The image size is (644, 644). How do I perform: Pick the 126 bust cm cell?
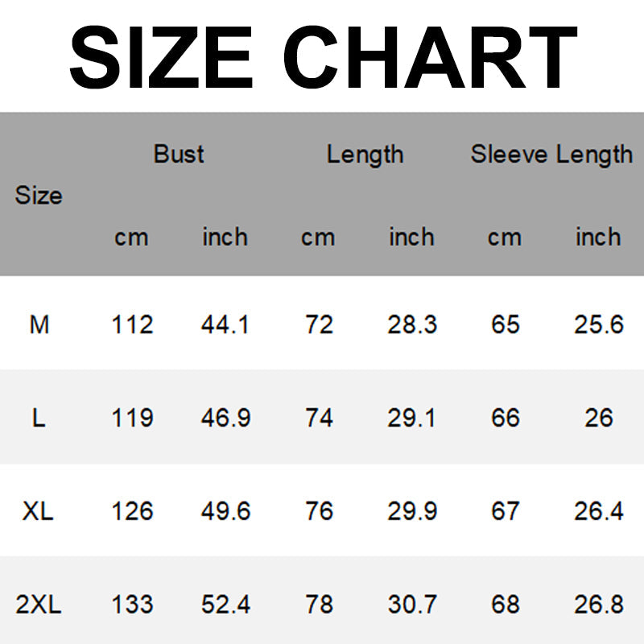click(x=131, y=511)
